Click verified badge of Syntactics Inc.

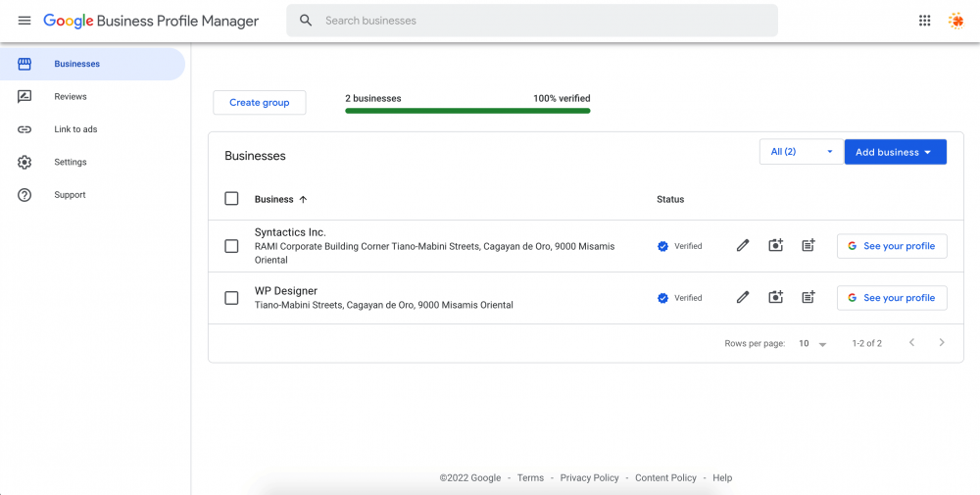[x=663, y=246]
